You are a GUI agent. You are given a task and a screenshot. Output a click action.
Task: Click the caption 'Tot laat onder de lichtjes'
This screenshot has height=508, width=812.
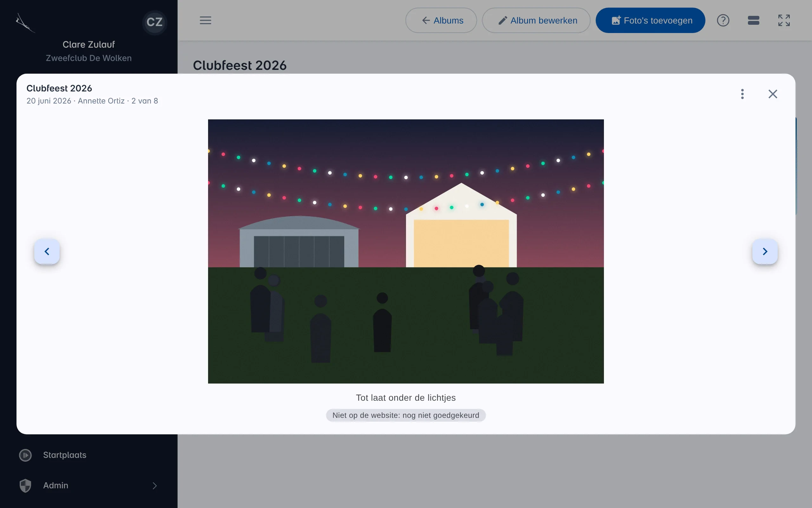pos(406,398)
